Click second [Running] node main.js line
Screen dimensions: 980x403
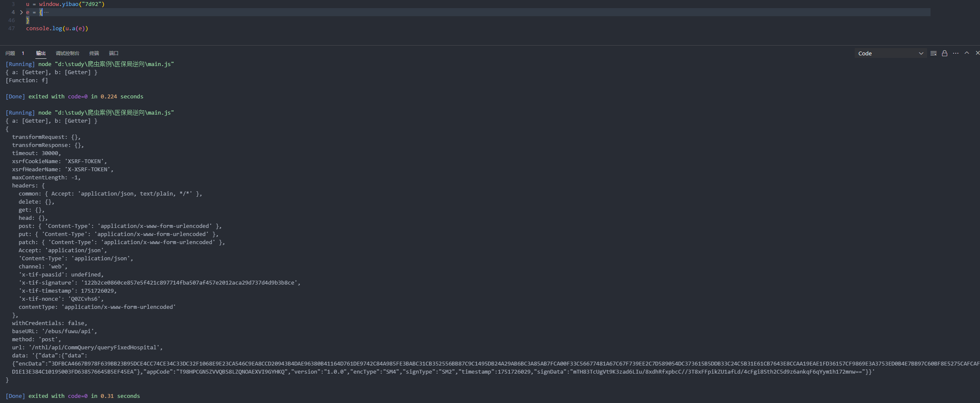[90, 113]
